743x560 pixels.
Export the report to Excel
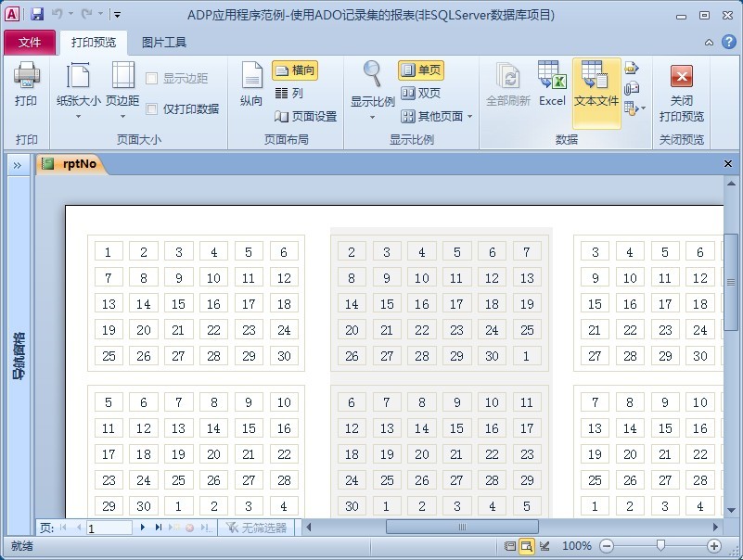click(x=552, y=84)
